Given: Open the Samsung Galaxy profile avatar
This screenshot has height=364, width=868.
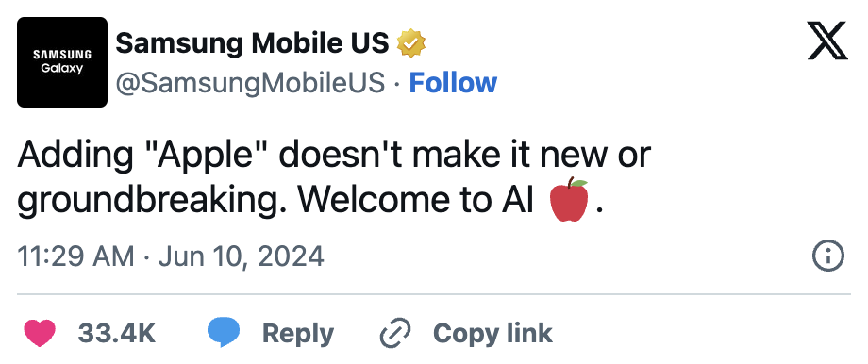Looking at the screenshot, I should pos(62,62).
